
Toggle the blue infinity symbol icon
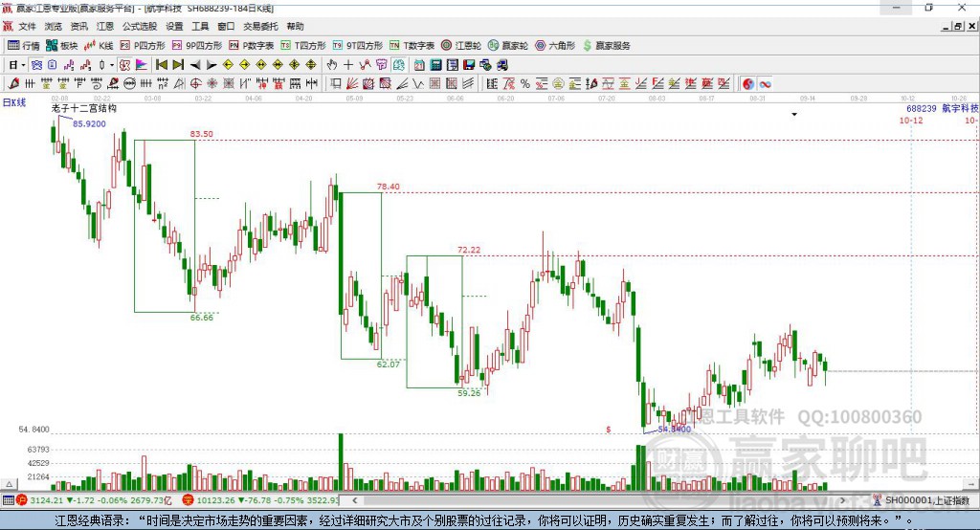765,84
